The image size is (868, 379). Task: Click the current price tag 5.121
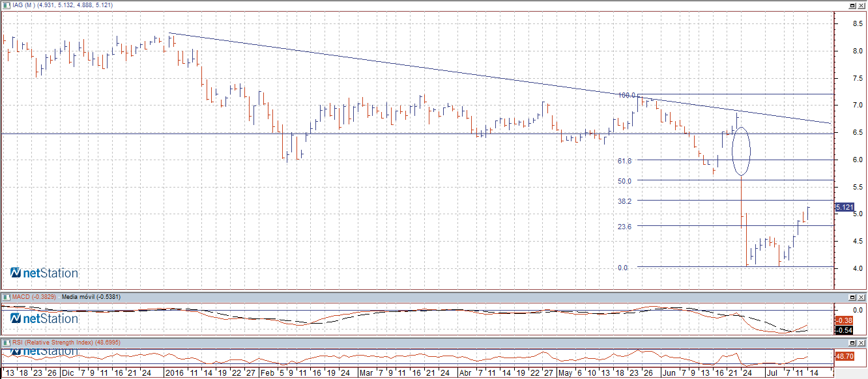tap(845, 207)
